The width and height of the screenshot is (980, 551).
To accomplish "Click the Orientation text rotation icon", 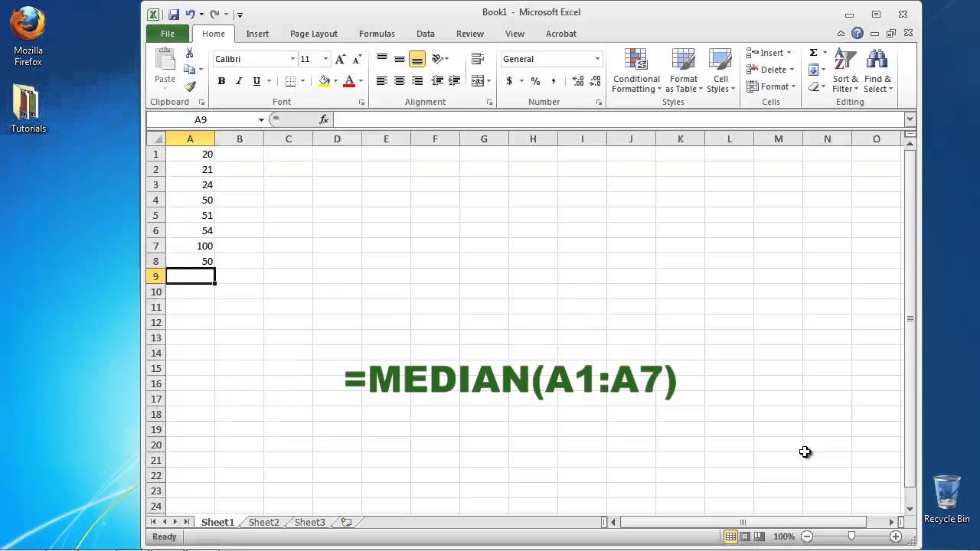I will 438,59.
